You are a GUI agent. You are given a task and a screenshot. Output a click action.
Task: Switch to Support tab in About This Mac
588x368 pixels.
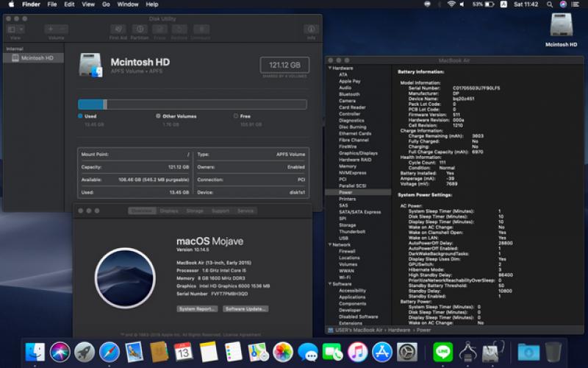pos(220,210)
